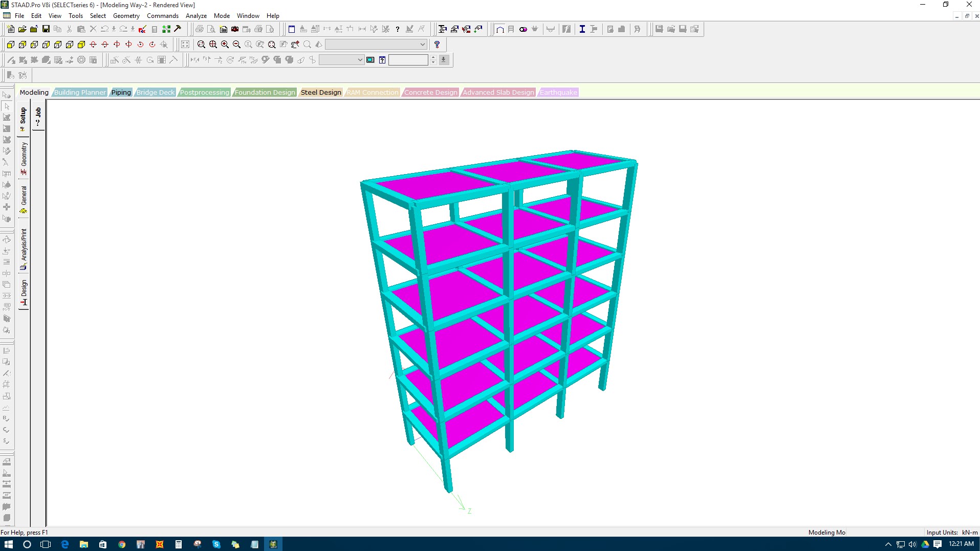The height and width of the screenshot is (551, 980).
Task: Open an existing file via folder icon
Action: pyautogui.click(x=22, y=29)
